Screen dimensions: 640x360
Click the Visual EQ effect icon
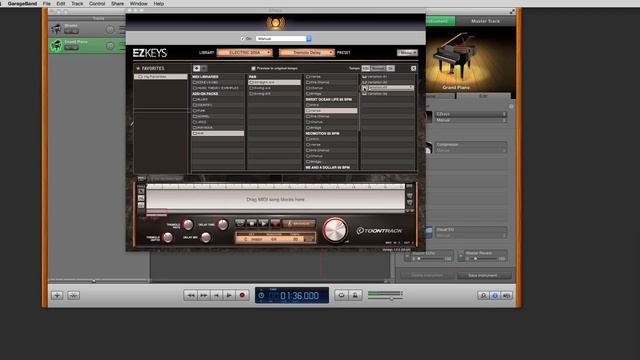pos(429,232)
